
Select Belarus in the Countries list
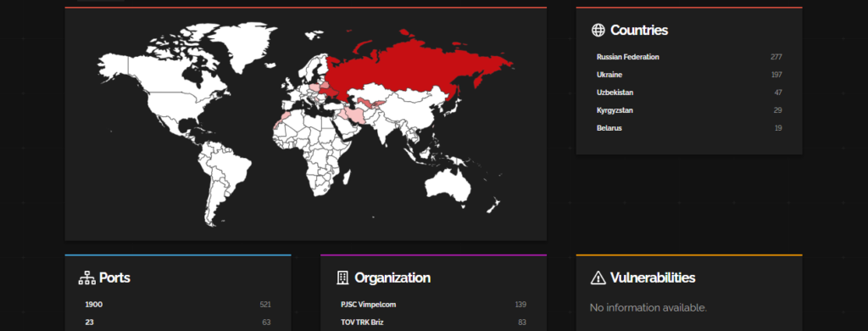[609, 128]
